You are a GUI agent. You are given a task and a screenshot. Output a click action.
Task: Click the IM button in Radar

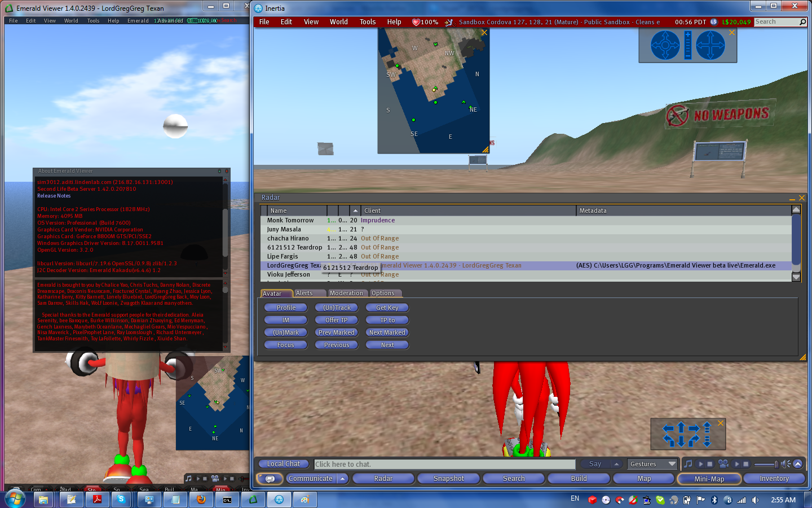click(x=286, y=320)
